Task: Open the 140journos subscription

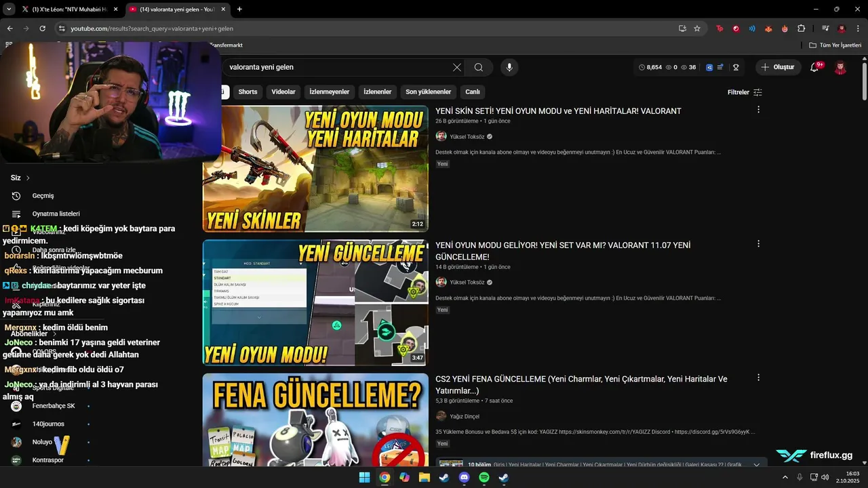Action: point(48,424)
